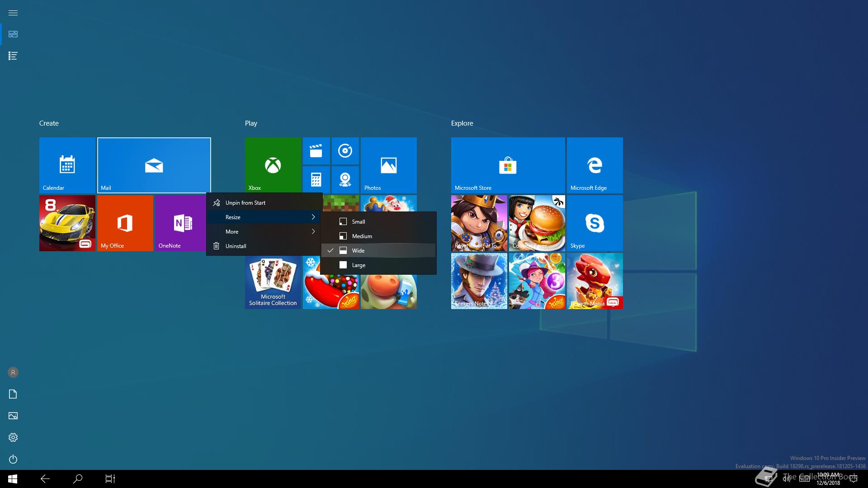868x488 pixels.
Task: Expand the Resize submenu arrow
Action: [313, 217]
